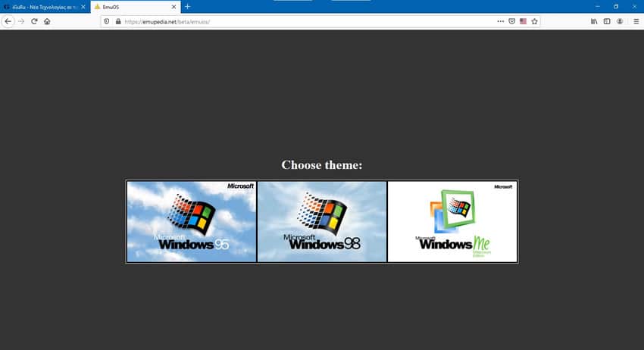The width and height of the screenshot is (644, 350).
Task: Open the Firefox account icon
Action: tap(620, 21)
